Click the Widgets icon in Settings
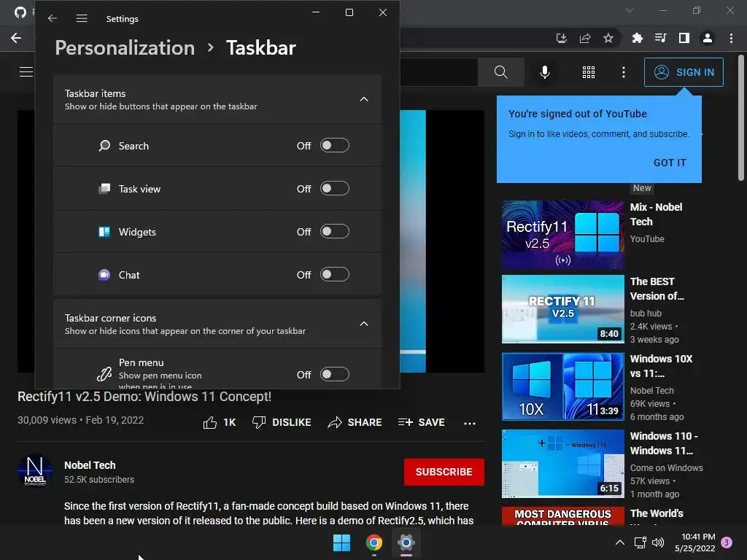 104,232
